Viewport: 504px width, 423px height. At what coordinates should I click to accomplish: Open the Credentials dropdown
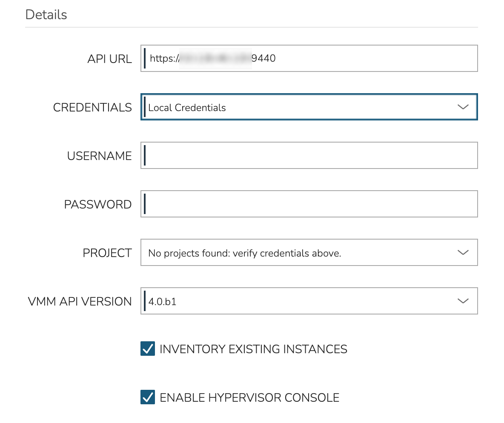[x=298, y=107]
